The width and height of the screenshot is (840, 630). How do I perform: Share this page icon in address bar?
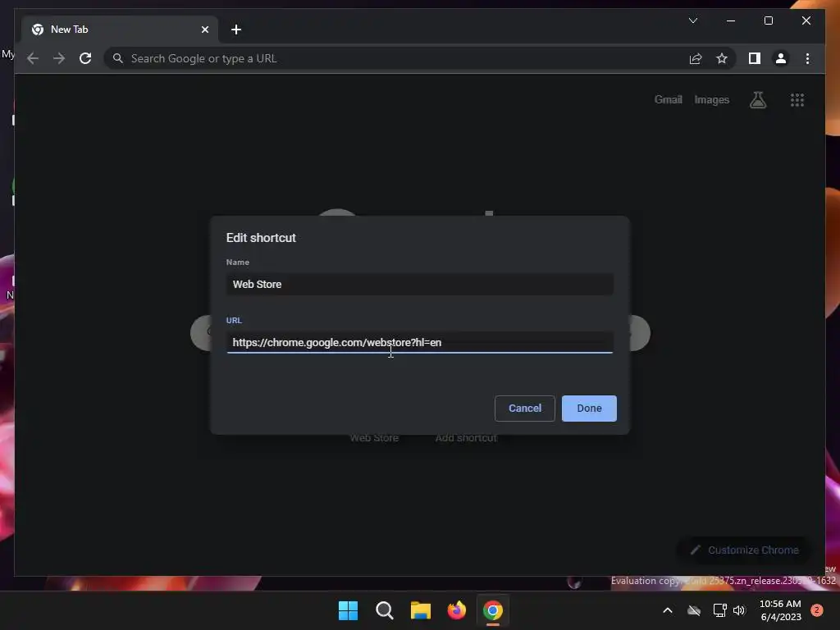pyautogui.click(x=696, y=58)
